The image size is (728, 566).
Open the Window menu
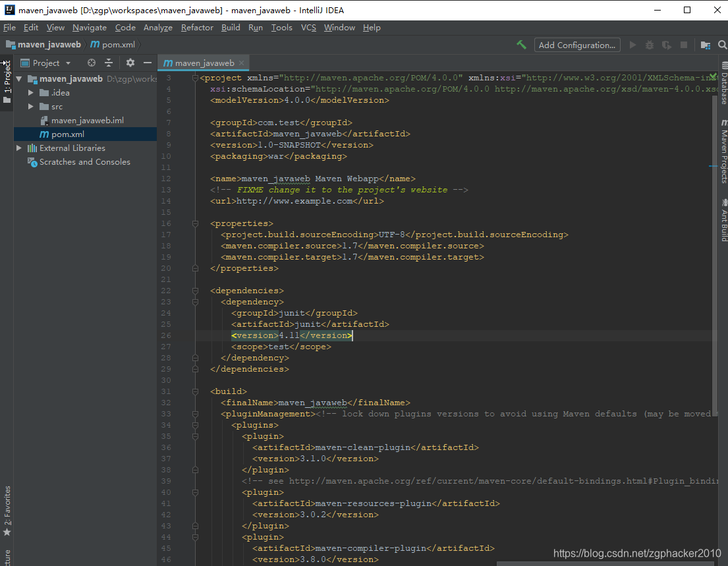[x=339, y=28]
